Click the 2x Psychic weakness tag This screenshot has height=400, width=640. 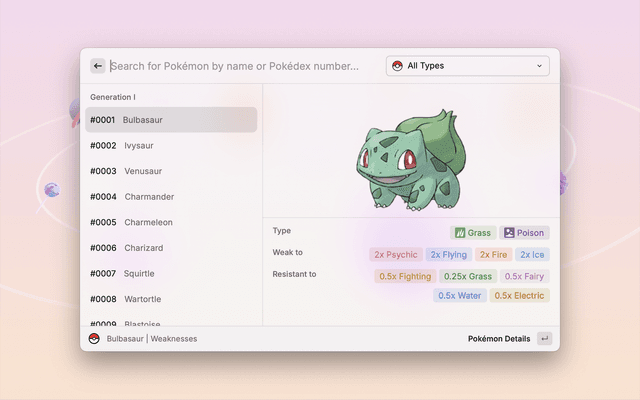point(395,255)
